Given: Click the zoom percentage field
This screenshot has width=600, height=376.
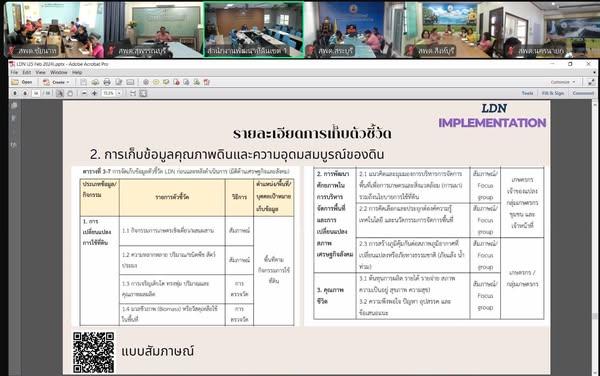Looking at the screenshot, I should (109, 93).
